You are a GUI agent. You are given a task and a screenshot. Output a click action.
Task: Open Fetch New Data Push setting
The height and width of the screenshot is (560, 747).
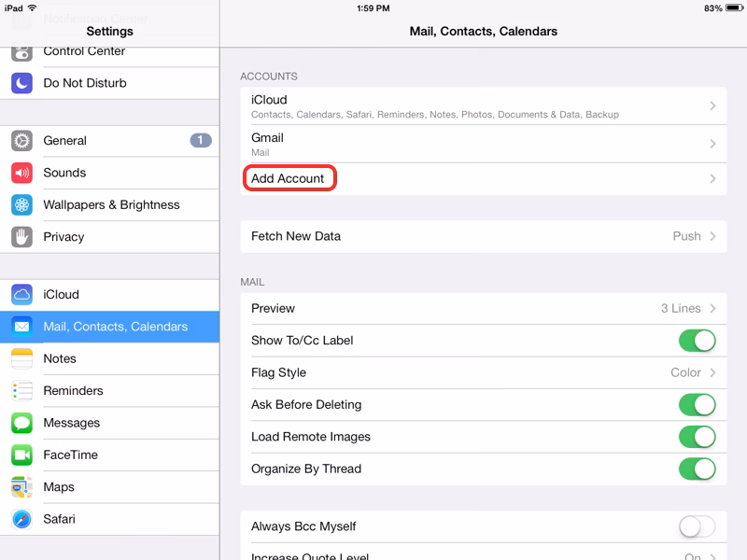point(483,236)
